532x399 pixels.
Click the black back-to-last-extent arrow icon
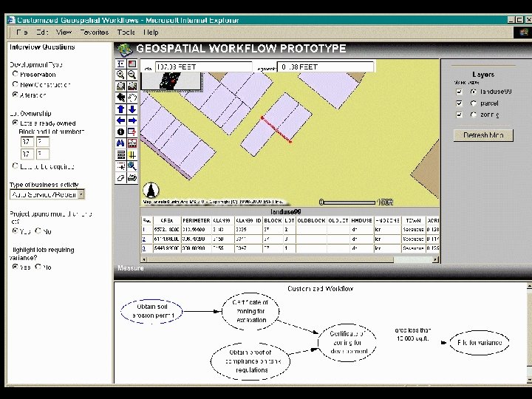120,98
